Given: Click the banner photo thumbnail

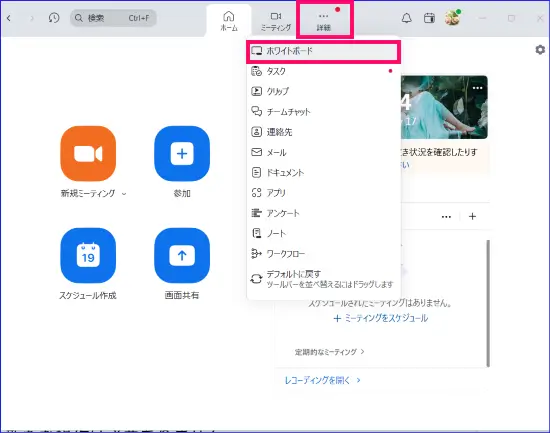Looking at the screenshot, I should [x=444, y=107].
